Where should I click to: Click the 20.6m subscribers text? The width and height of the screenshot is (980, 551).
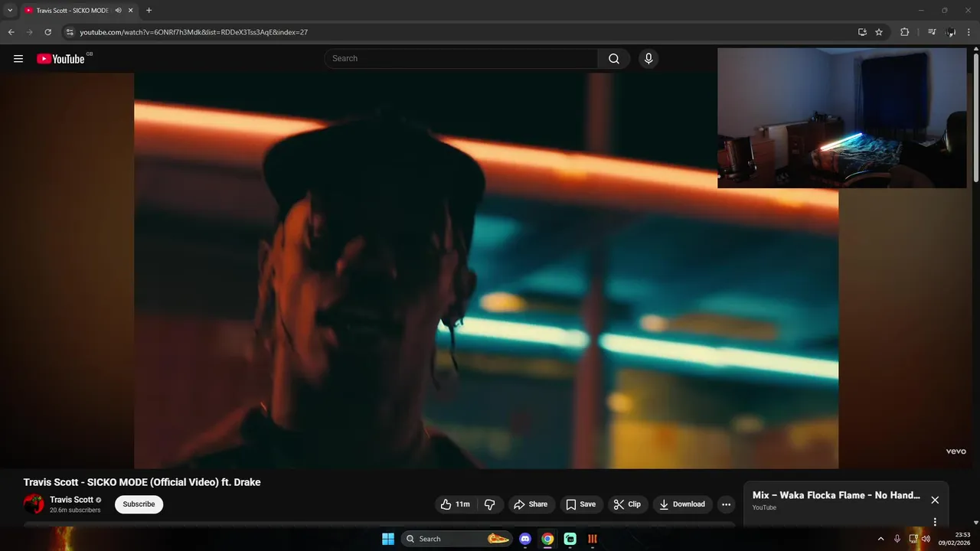tap(75, 510)
